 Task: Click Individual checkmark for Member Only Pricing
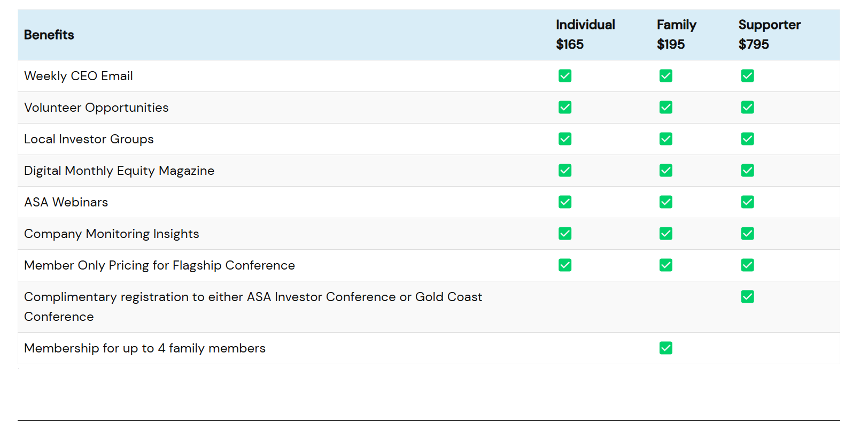[x=564, y=265]
